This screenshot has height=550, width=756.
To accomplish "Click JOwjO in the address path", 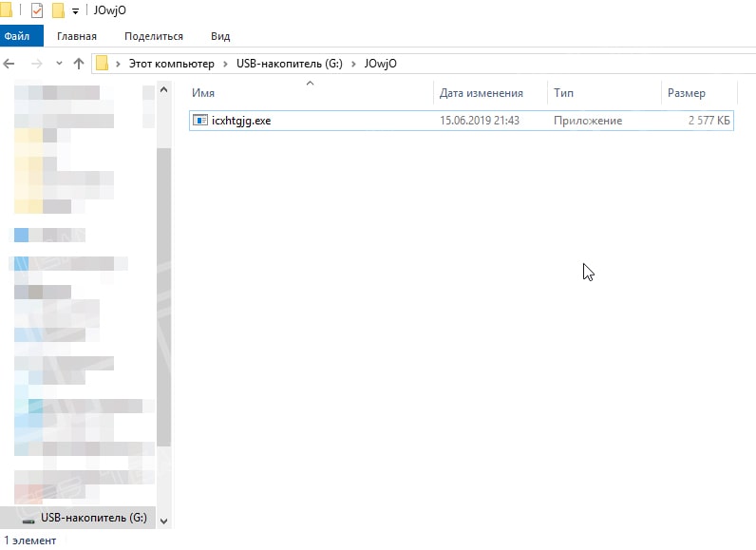I will pyautogui.click(x=381, y=64).
